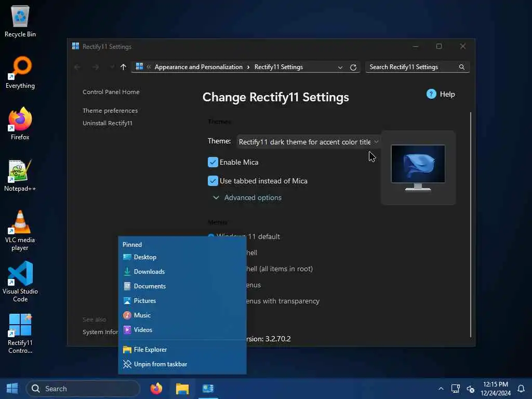Viewport: 532px width, 399px height.
Task: Open VLC media player desktop shortcut
Action: [x=20, y=231]
